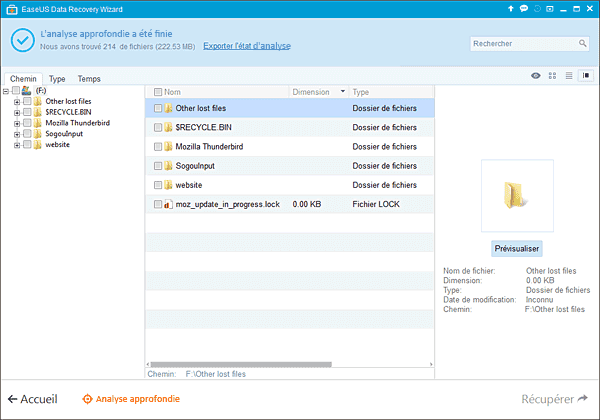
Task: Check moz_update_in_progress.lock checkbox
Action: (x=158, y=204)
